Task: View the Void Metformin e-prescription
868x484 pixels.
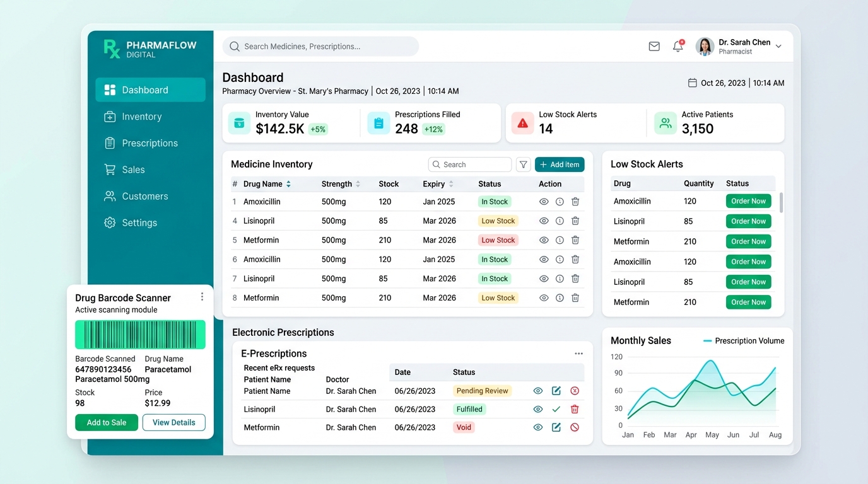Action: 538,427
